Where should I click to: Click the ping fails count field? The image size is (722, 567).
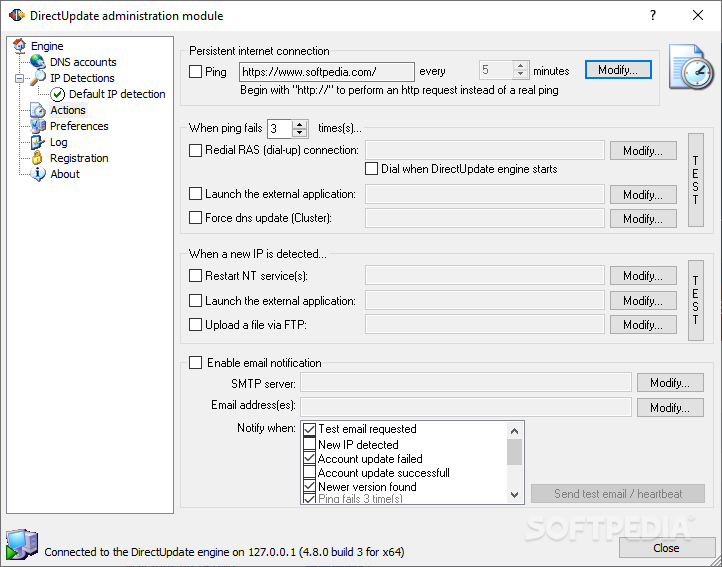[279, 129]
